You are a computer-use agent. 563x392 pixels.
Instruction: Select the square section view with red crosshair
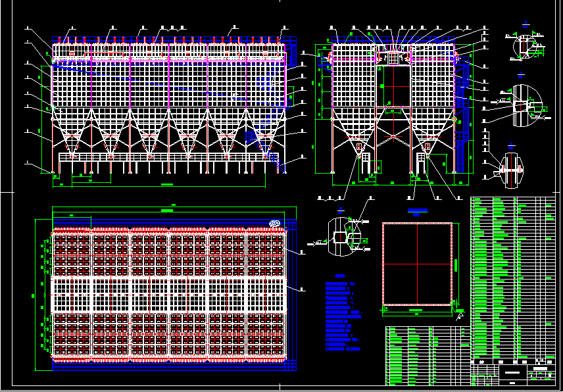tap(417, 264)
